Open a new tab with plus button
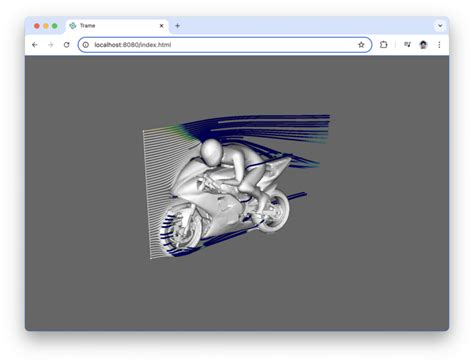Viewport: 474px width, 364px height. (x=177, y=26)
